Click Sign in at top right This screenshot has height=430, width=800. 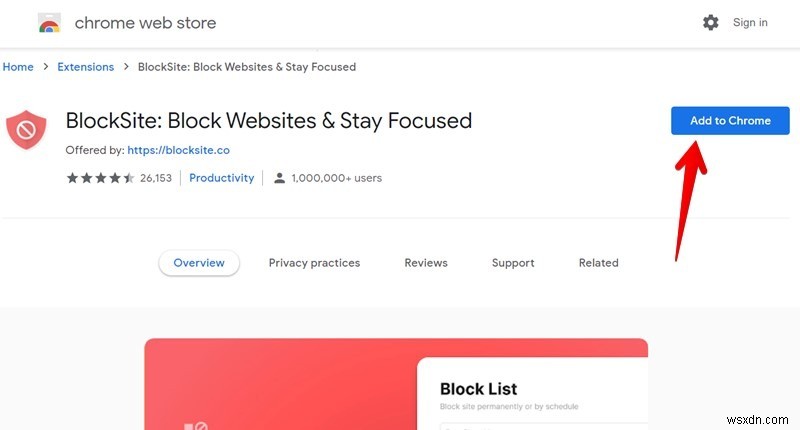750,22
